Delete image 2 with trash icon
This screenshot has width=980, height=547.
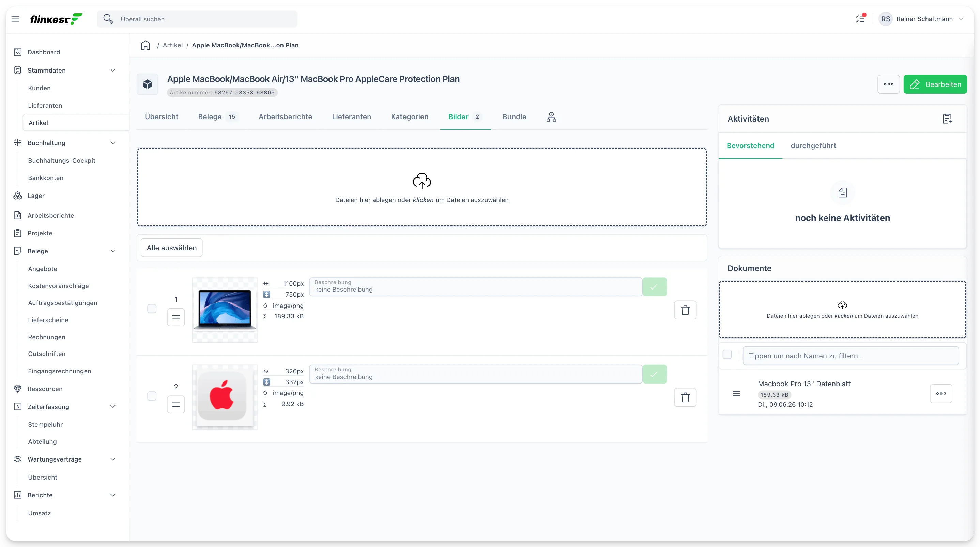[685, 397]
